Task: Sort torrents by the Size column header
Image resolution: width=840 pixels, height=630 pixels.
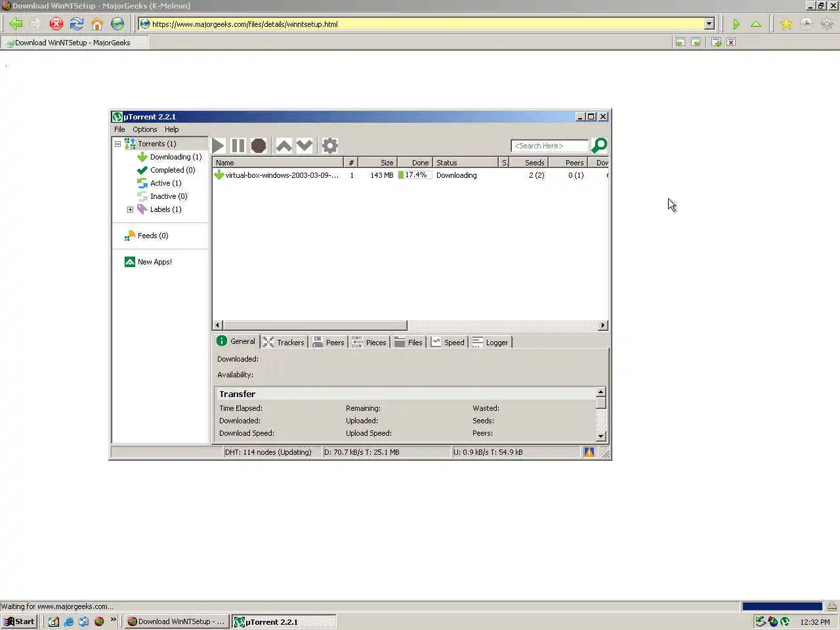Action: click(379, 162)
